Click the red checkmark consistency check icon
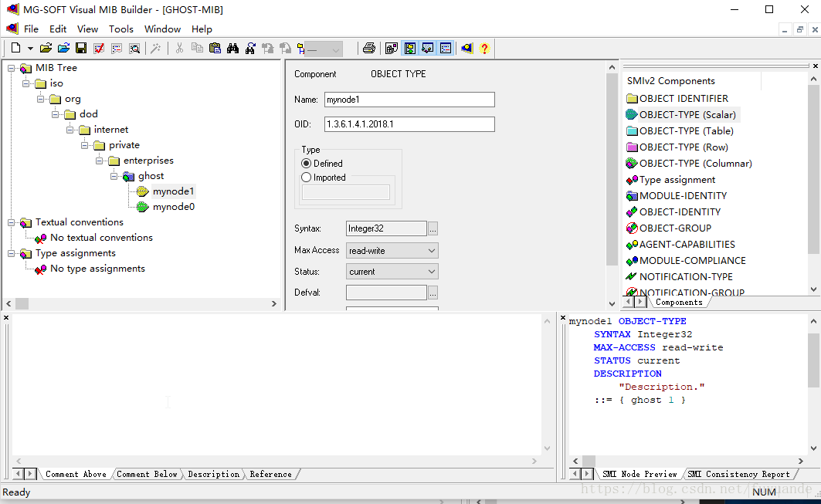821x504 pixels. [98, 48]
